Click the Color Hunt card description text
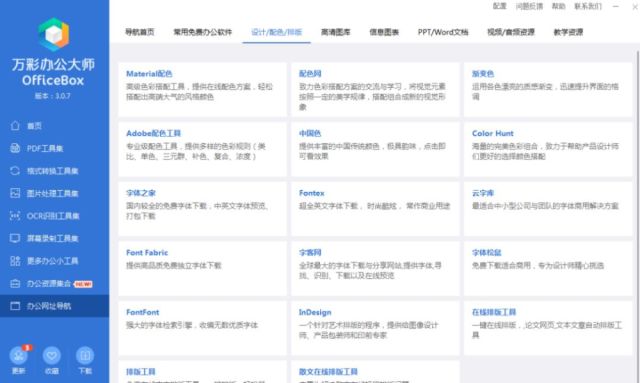The height and width of the screenshot is (383, 640). [x=545, y=151]
